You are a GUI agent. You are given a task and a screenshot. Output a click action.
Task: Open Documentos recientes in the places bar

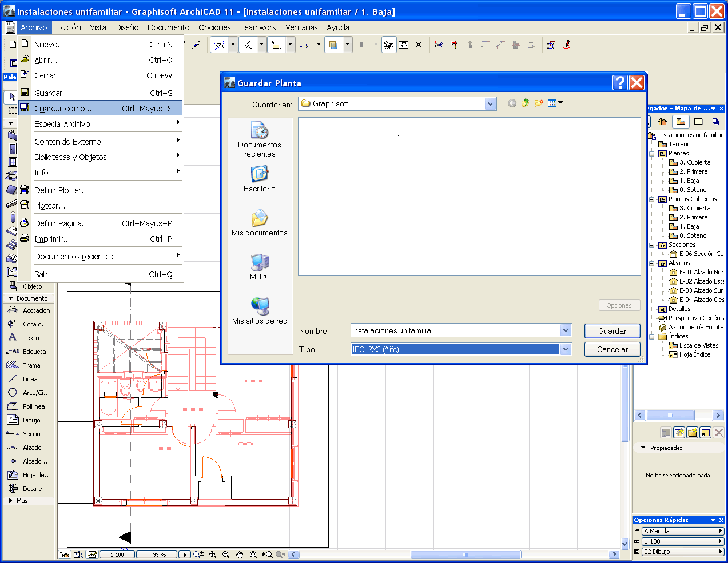(260, 139)
